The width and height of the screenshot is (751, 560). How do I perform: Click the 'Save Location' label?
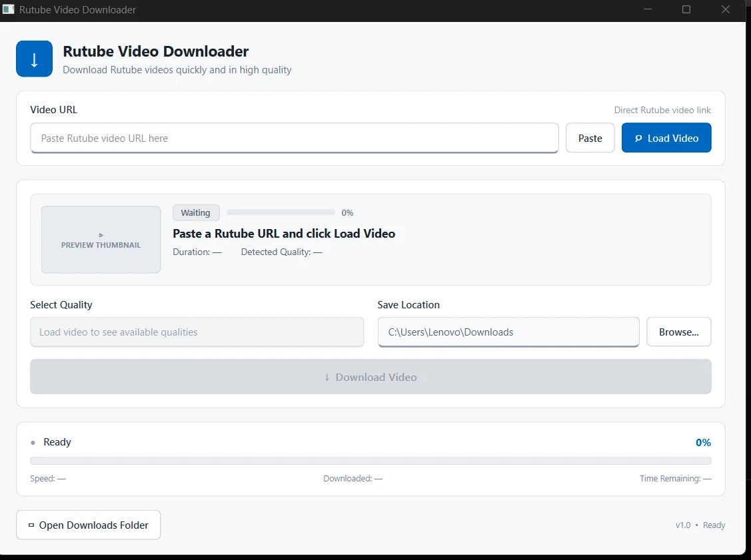(408, 305)
